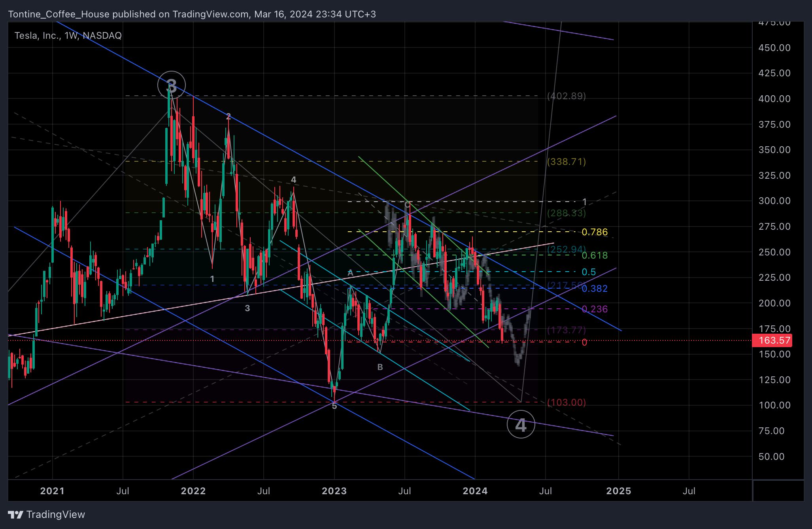Click the 0.382 Fibonacci level label

click(595, 289)
